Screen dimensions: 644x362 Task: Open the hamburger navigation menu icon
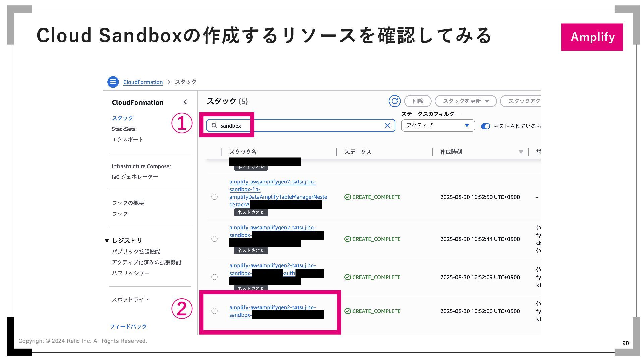tap(113, 82)
